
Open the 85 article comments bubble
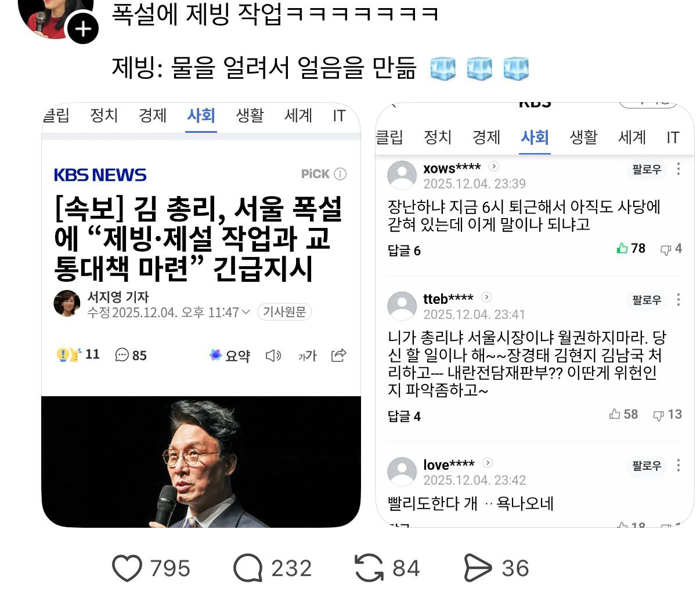(131, 355)
